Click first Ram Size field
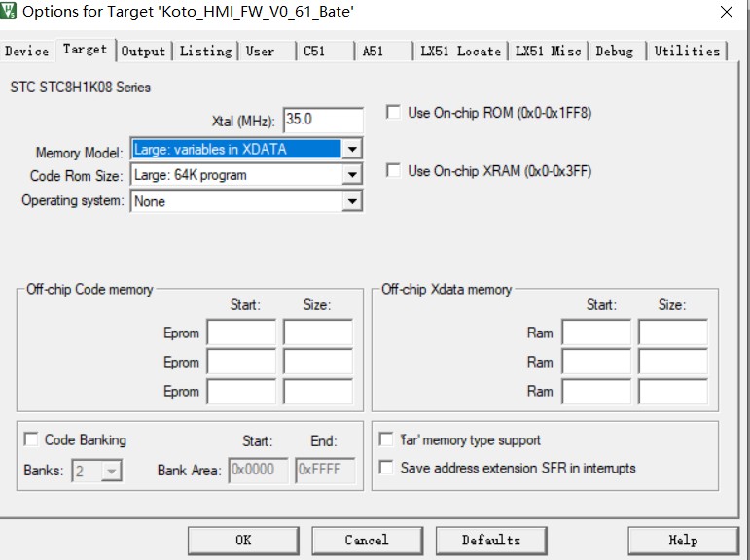Image resolution: width=750 pixels, height=560 pixels. click(x=673, y=332)
